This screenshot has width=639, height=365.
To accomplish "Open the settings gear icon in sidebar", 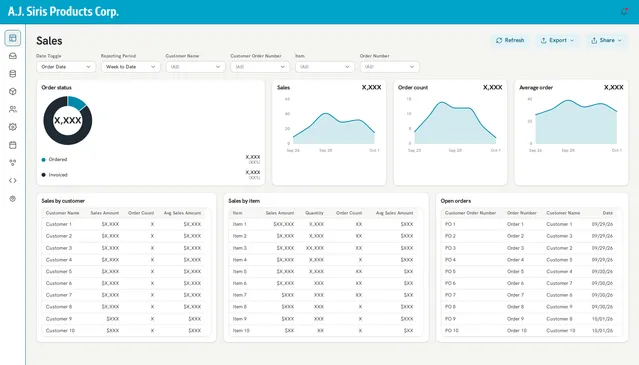I will 13,127.
